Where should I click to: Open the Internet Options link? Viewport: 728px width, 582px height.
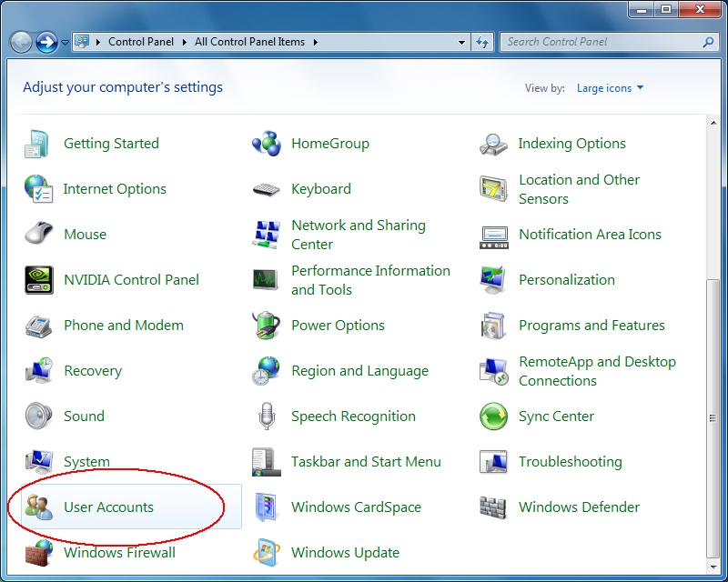pos(115,189)
